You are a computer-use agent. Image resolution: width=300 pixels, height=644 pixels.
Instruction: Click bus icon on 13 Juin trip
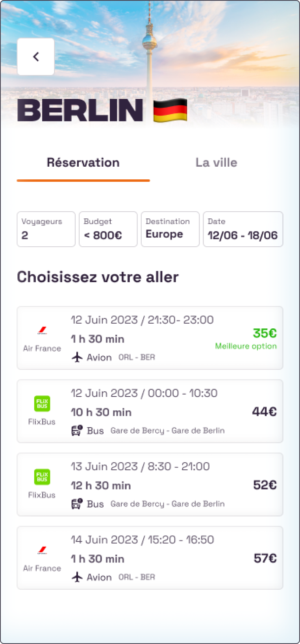pos(77,504)
